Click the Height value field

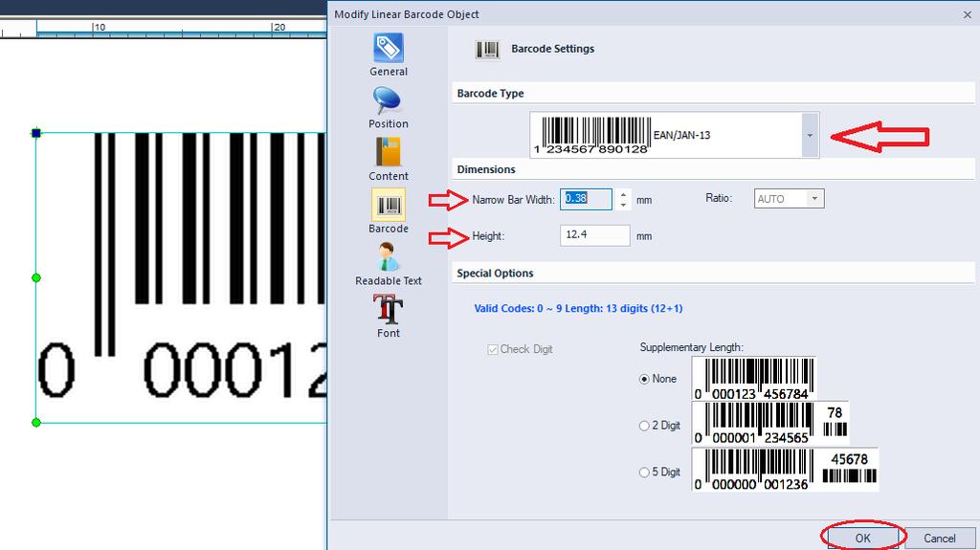pos(594,235)
